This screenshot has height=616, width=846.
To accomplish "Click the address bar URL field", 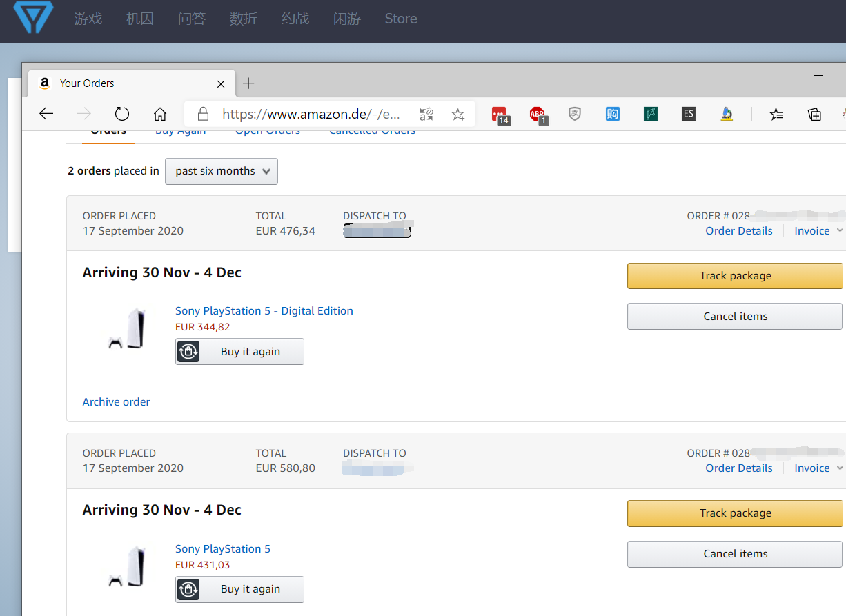I will coord(311,114).
